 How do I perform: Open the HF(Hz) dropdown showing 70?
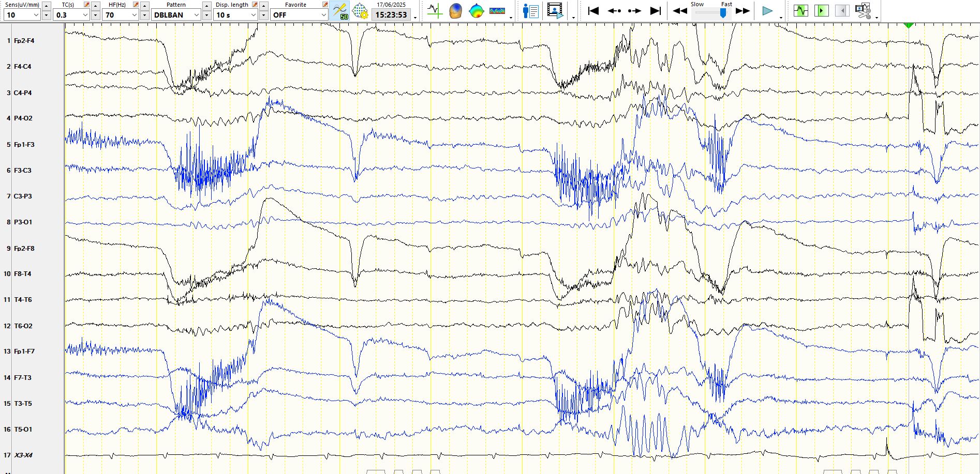point(121,15)
